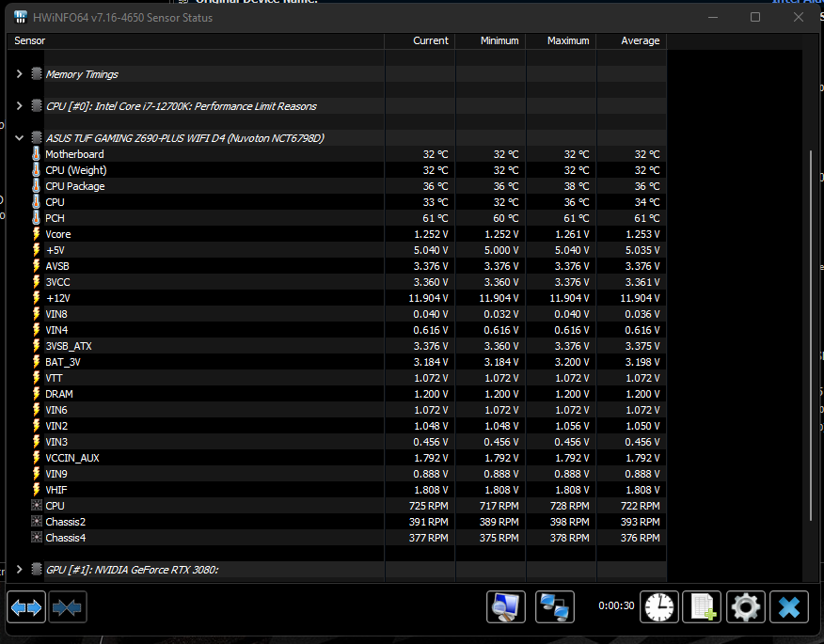This screenshot has width=824, height=644.
Task: Open the monitor sensor overview icon
Action: pos(505,607)
